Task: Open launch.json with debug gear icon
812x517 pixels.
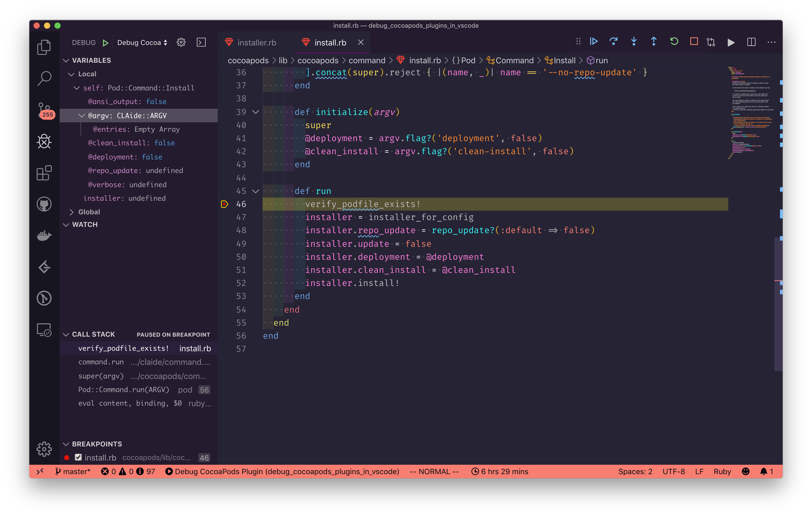Action: point(181,42)
